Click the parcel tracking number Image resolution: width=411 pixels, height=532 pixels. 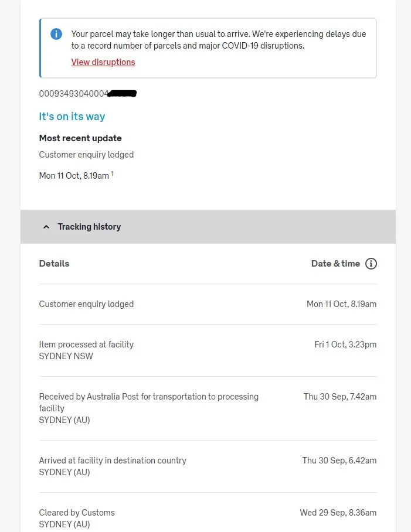pyautogui.click(x=74, y=94)
